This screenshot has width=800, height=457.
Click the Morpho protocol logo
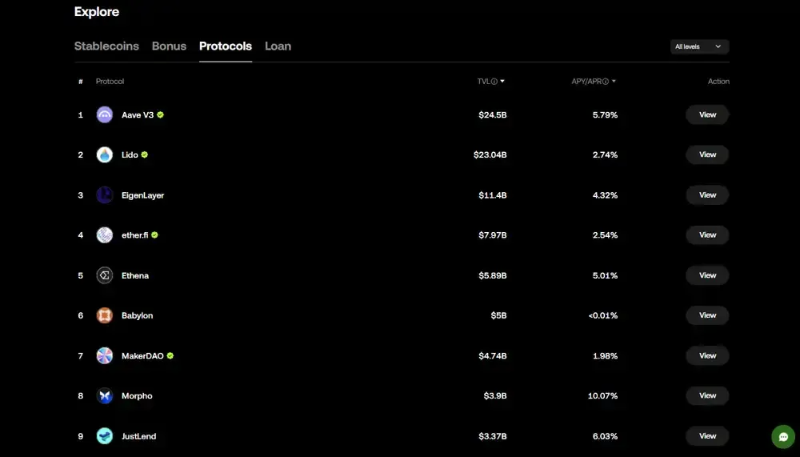point(105,396)
